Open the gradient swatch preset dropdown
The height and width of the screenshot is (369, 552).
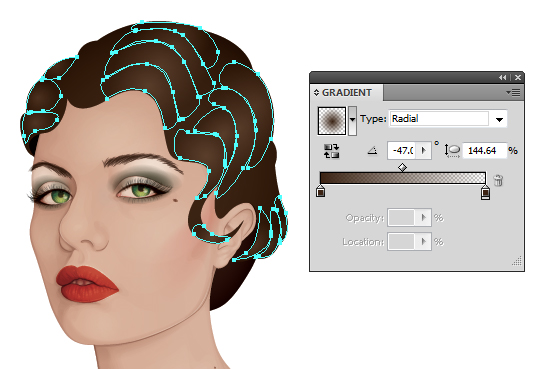(352, 121)
